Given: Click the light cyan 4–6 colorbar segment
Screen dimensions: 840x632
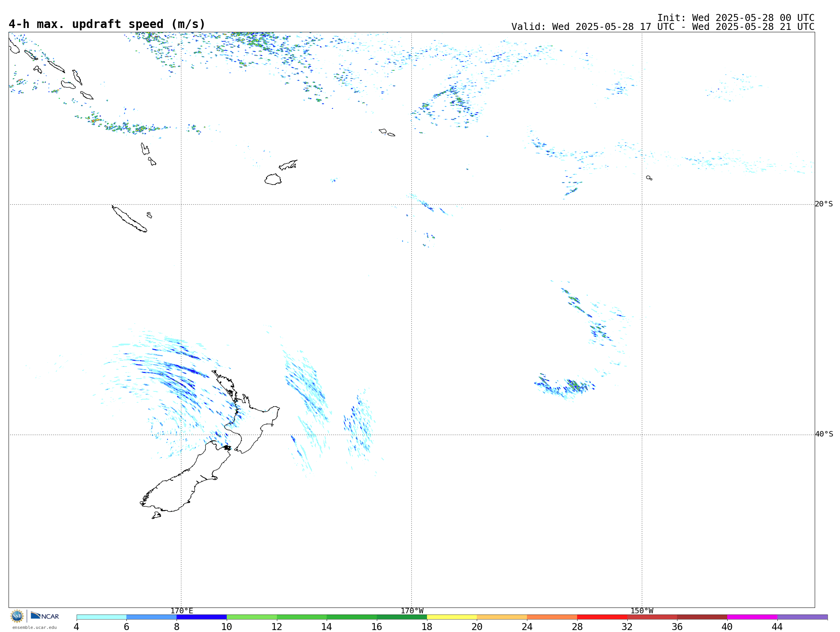Looking at the screenshot, I should click(101, 617).
